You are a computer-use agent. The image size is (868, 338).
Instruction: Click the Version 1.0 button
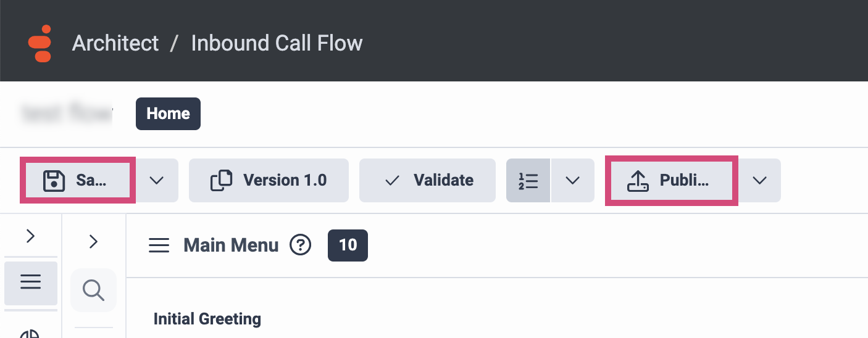coord(269,180)
